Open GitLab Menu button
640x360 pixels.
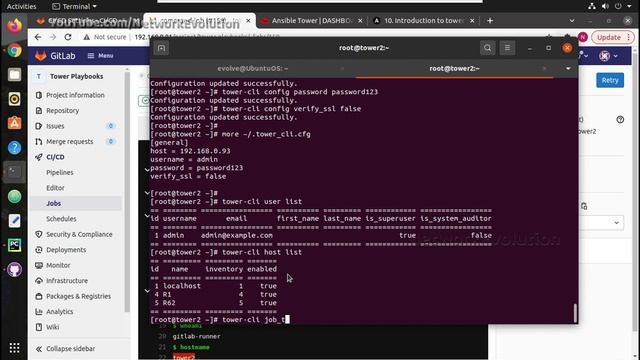tap(100, 56)
